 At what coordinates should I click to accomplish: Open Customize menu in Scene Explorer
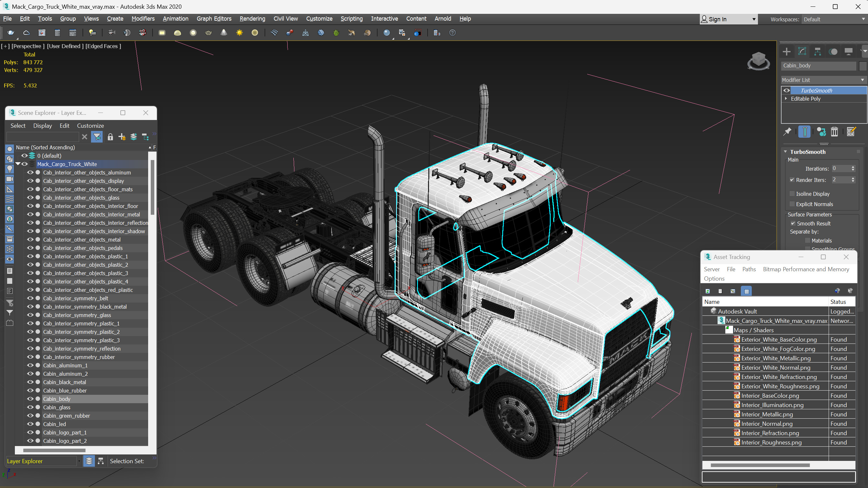pyautogui.click(x=90, y=125)
